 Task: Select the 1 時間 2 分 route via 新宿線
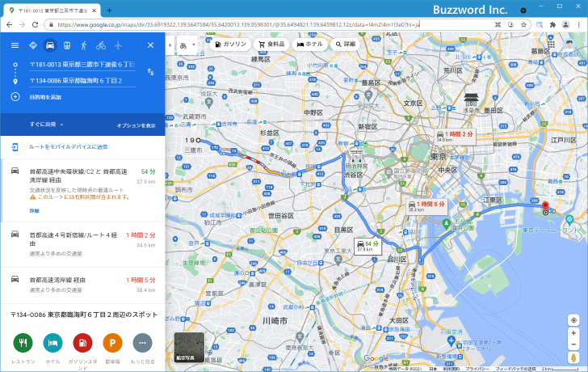pyautogui.click(x=83, y=244)
